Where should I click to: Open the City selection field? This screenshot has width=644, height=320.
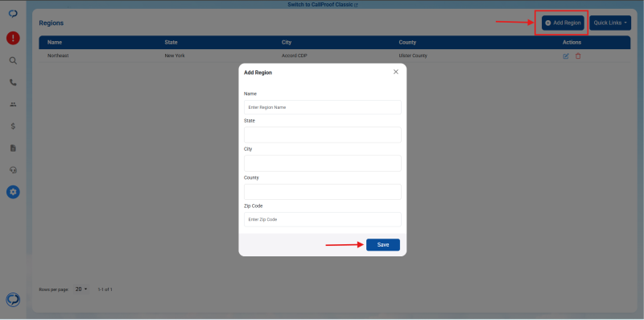(323, 164)
